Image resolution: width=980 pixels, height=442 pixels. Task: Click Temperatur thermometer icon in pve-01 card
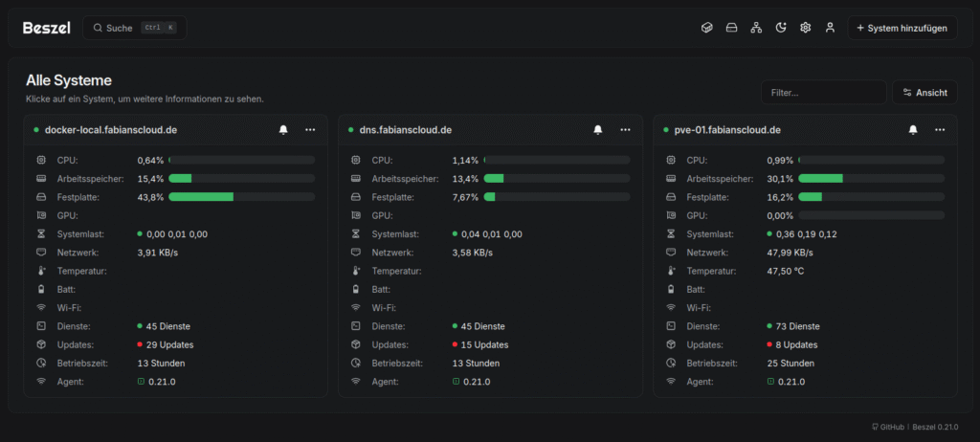point(671,272)
